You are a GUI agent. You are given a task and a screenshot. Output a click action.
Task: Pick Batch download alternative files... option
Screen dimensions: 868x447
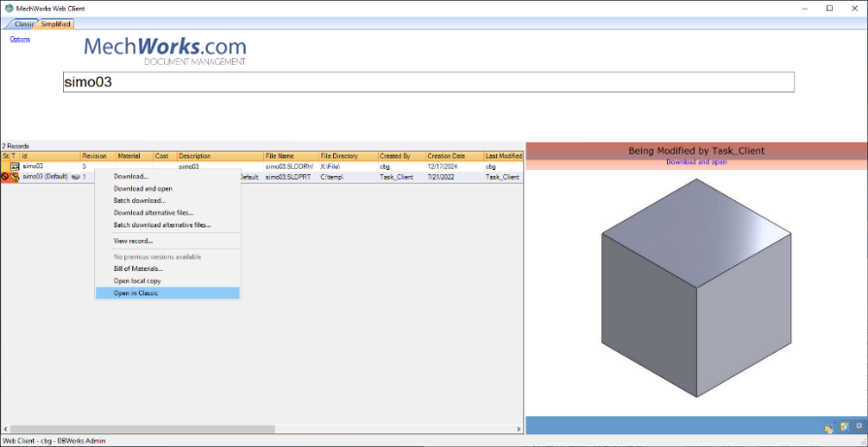[168, 225]
